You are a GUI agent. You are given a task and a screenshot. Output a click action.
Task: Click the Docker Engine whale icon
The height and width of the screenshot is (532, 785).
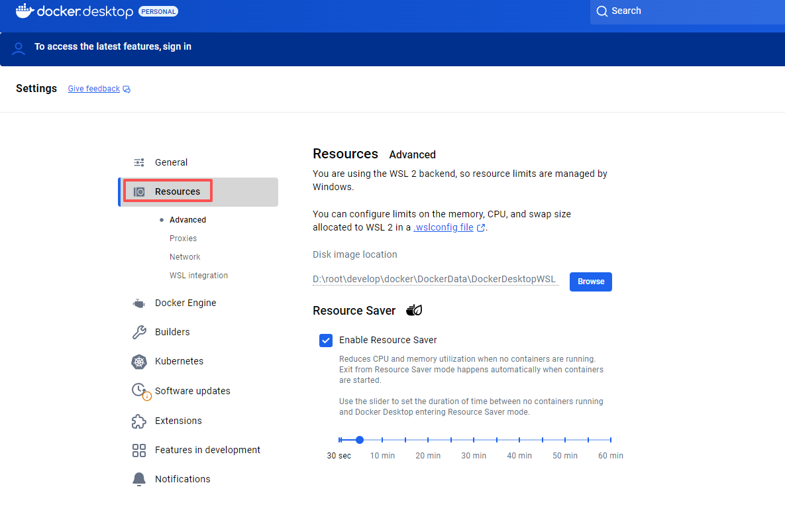(139, 303)
